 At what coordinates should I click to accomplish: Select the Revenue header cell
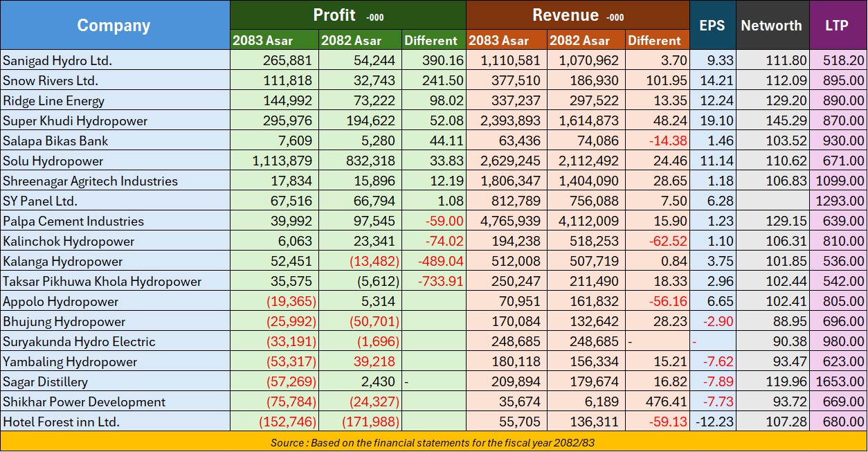coord(577,15)
